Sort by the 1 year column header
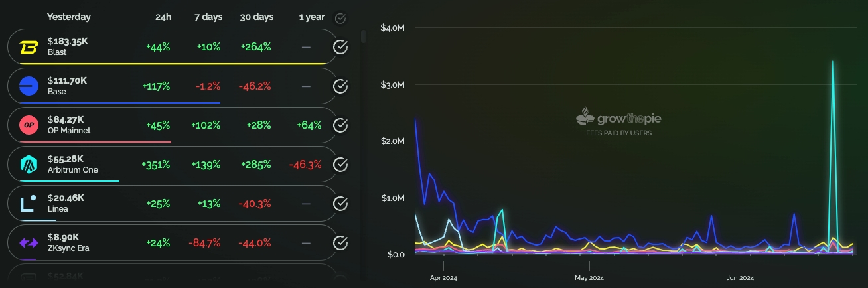Viewport: 868px width, 288px height. click(311, 17)
